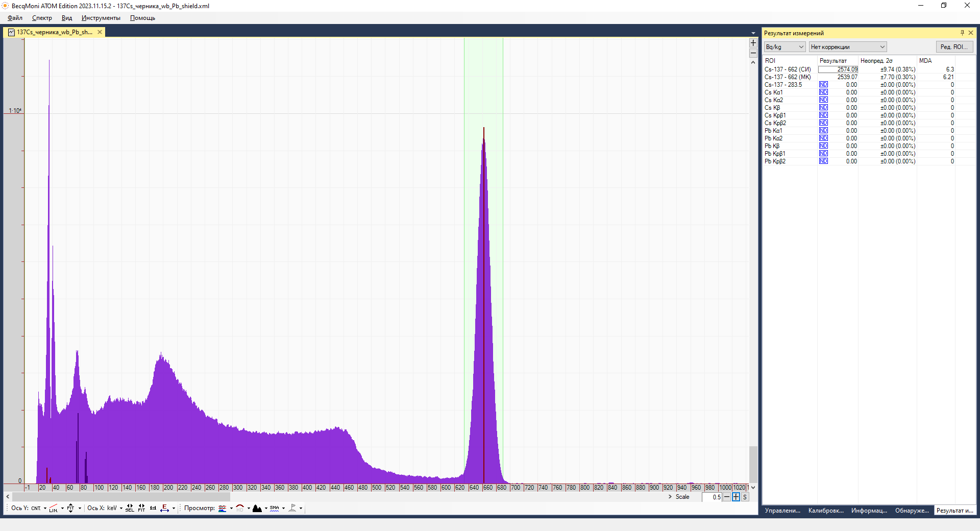980x531 pixels.
Task: Click the SMA smoothing icon
Action: (275, 508)
